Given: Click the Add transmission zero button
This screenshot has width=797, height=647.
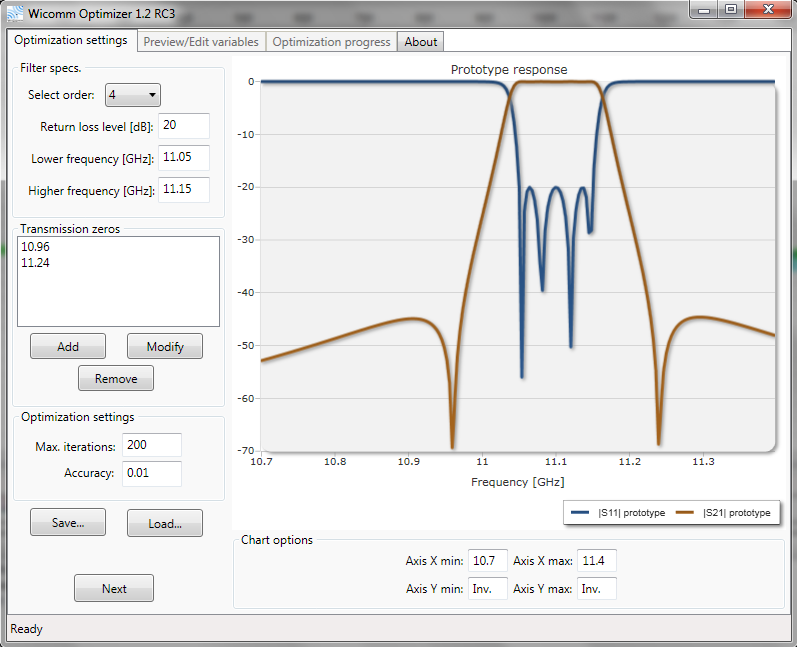Looking at the screenshot, I should tap(68, 347).
